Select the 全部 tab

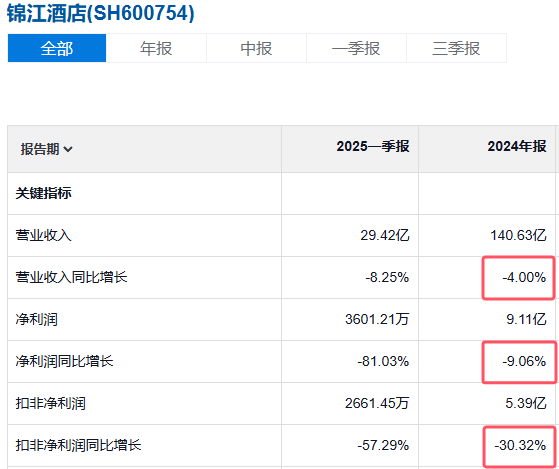(x=57, y=48)
